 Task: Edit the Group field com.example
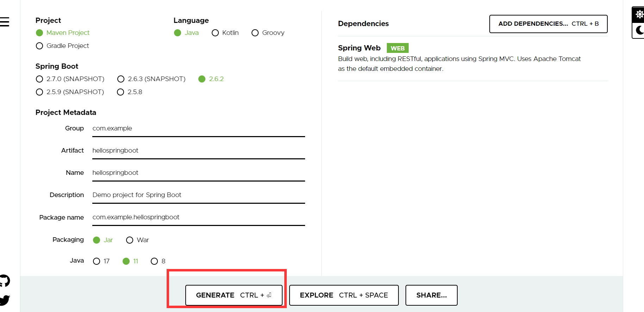[199, 129]
